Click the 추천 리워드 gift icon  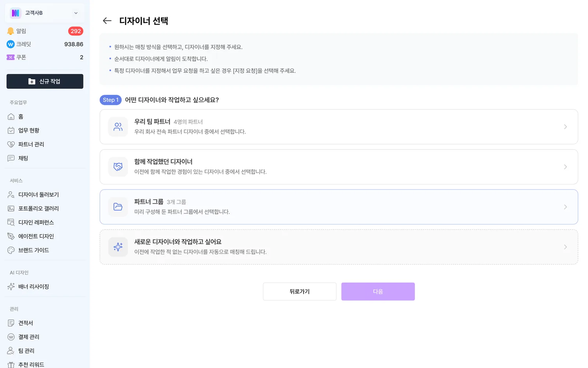coord(11,365)
